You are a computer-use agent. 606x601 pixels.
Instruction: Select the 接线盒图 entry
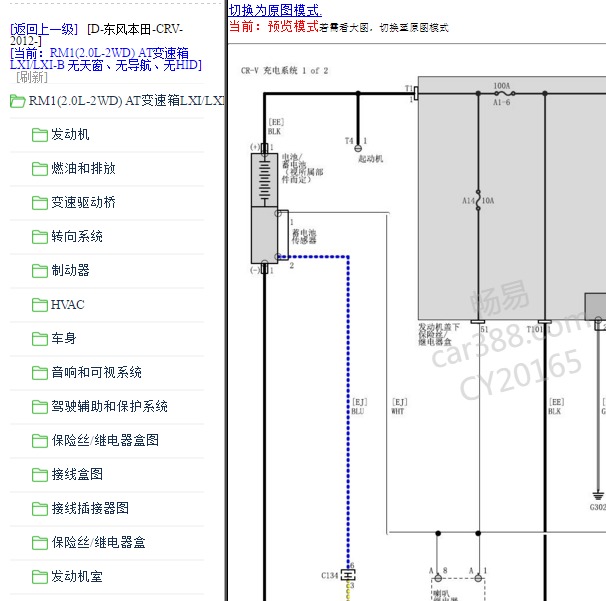(x=77, y=475)
